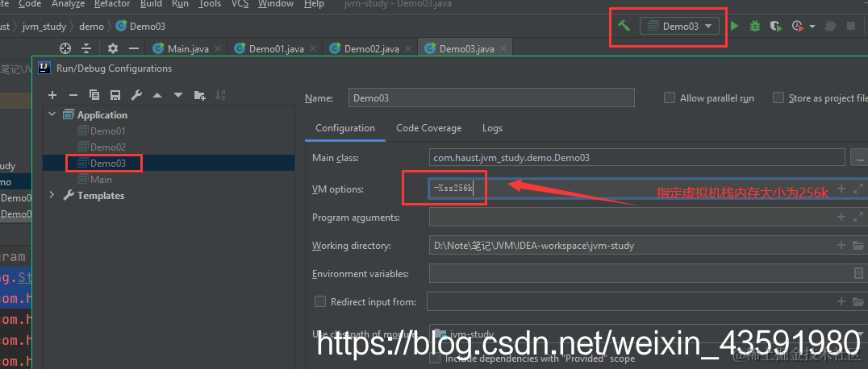Open the Configuration tab

click(x=345, y=128)
